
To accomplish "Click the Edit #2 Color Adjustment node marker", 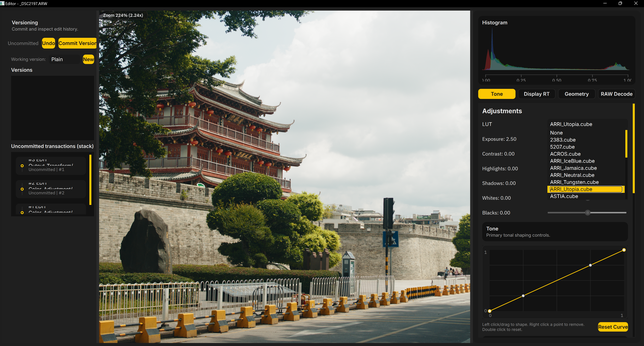I will coord(22,189).
